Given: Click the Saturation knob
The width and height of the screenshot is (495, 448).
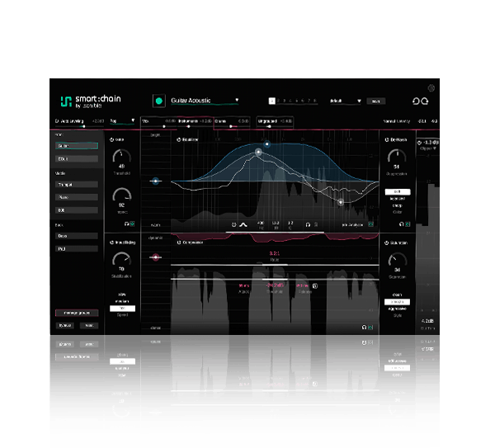Looking at the screenshot, I should pos(397,260).
